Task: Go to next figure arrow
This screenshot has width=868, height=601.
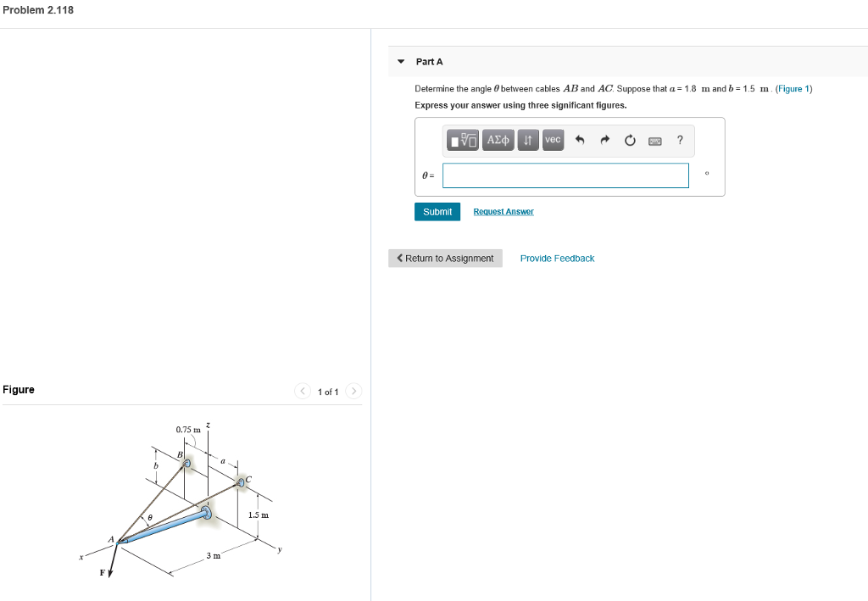Action: pyautogui.click(x=353, y=392)
